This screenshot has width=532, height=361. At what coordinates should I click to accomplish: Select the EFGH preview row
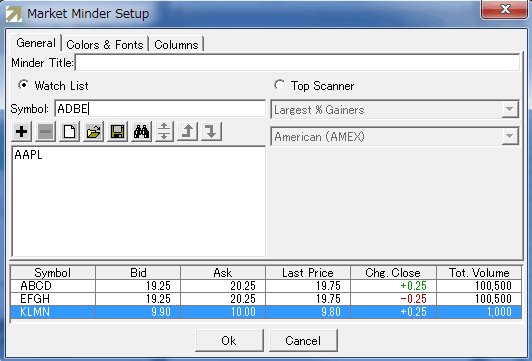point(266,299)
